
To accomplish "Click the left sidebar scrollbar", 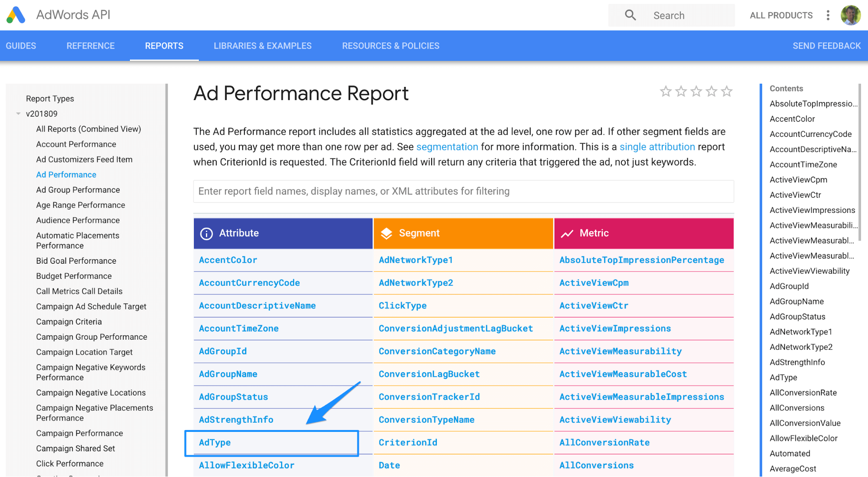I will point(166,280).
